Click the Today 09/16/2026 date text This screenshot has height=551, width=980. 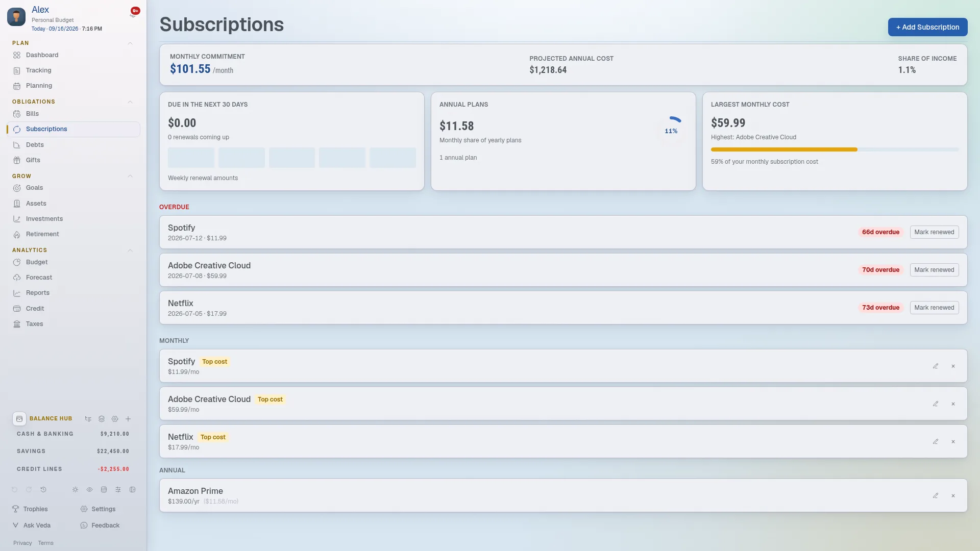[55, 29]
